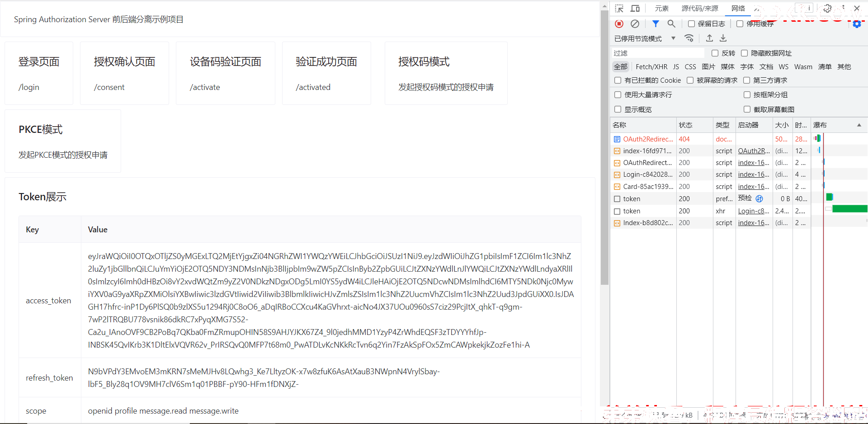Screen dimensions: 868x424
Task: Open the 源代码/来源 tab
Action: point(700,9)
